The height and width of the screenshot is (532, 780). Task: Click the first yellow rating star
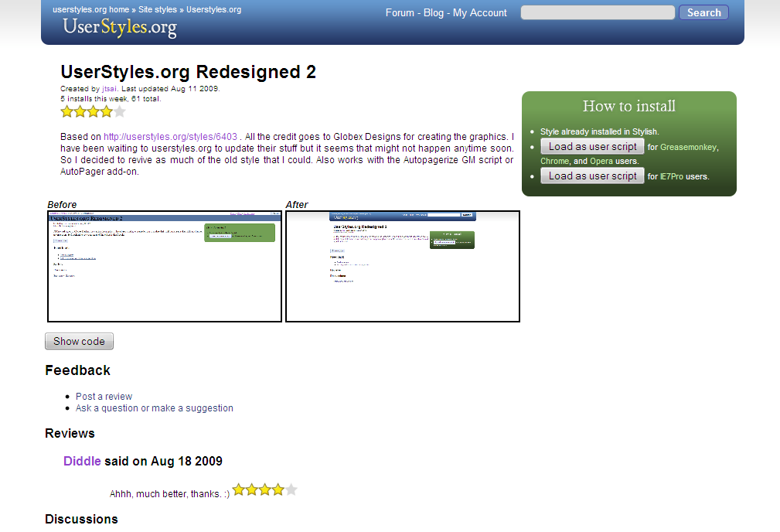[x=67, y=111]
